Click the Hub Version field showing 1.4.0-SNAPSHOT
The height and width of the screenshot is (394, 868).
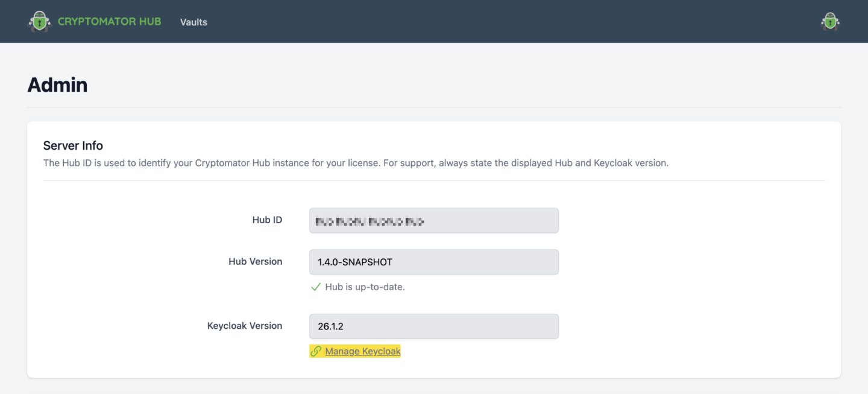click(x=434, y=262)
